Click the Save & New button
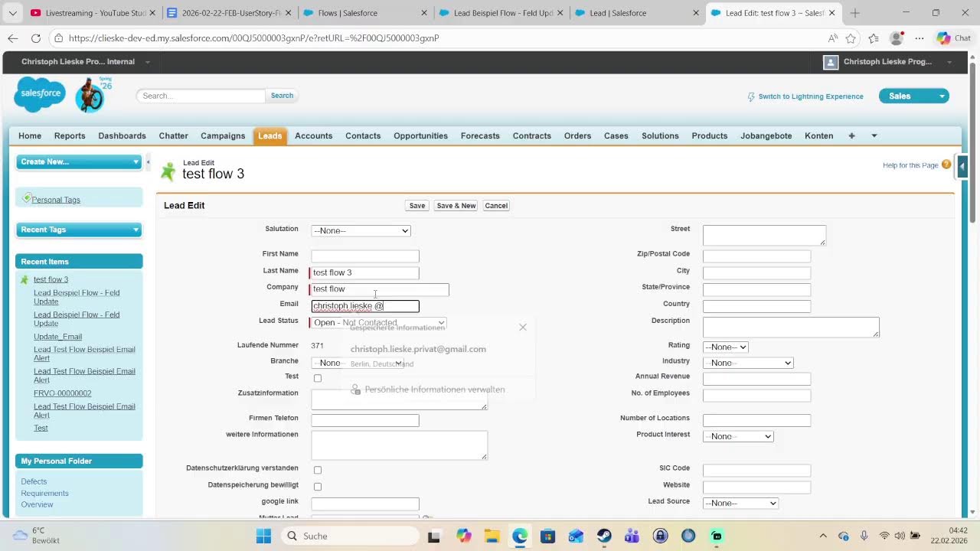This screenshot has width=980, height=551. pyautogui.click(x=456, y=206)
